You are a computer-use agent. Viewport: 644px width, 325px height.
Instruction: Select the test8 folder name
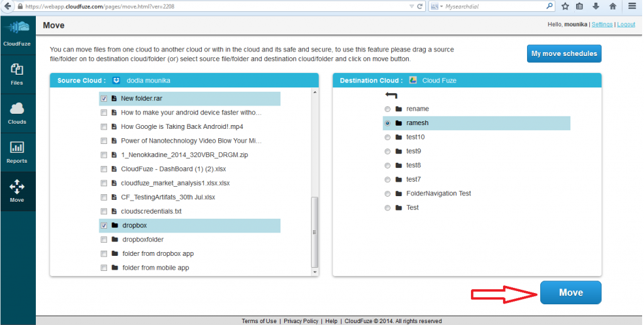(x=414, y=165)
